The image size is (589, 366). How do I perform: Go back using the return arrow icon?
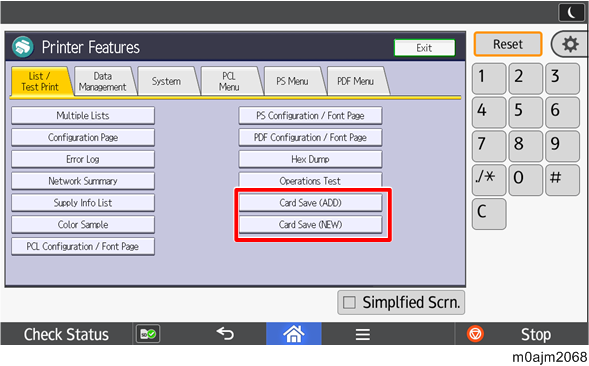click(x=225, y=334)
